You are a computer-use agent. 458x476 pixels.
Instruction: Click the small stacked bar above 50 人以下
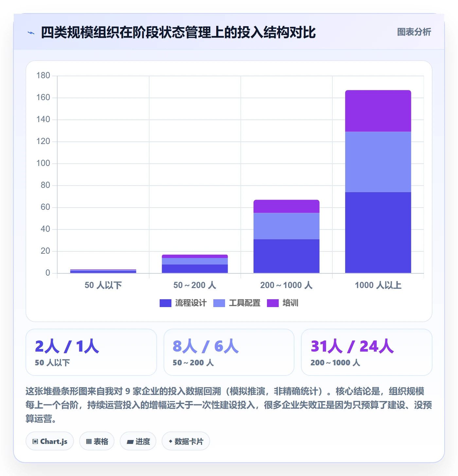click(x=103, y=271)
